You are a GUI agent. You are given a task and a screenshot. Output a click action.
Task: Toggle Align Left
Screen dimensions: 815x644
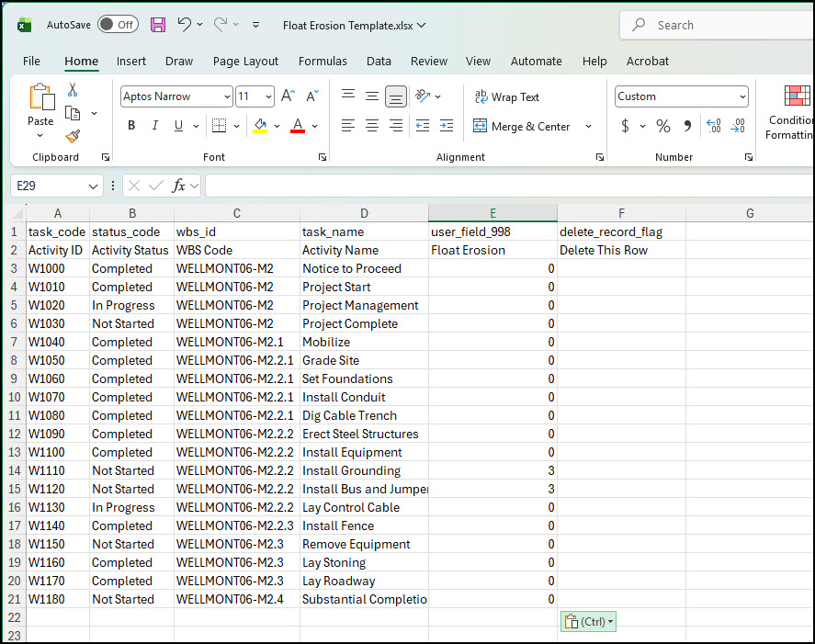[348, 126]
